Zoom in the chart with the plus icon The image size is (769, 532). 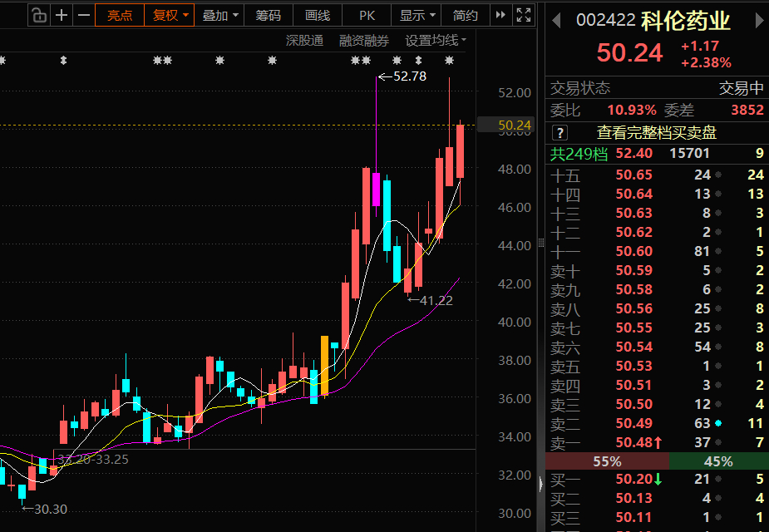pos(62,15)
